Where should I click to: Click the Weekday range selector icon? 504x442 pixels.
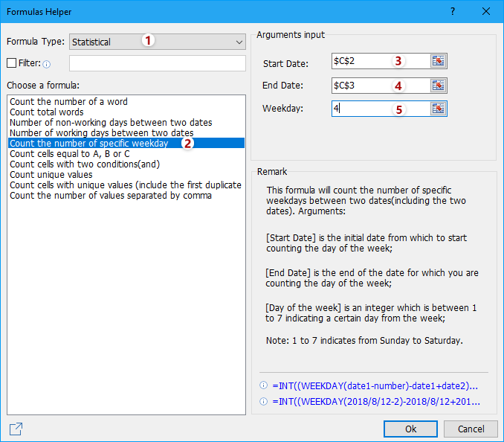click(439, 109)
